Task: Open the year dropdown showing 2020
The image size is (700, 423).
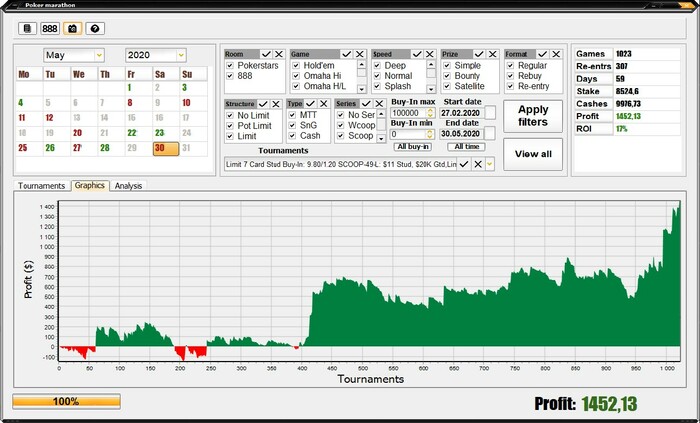Action: 181,55
